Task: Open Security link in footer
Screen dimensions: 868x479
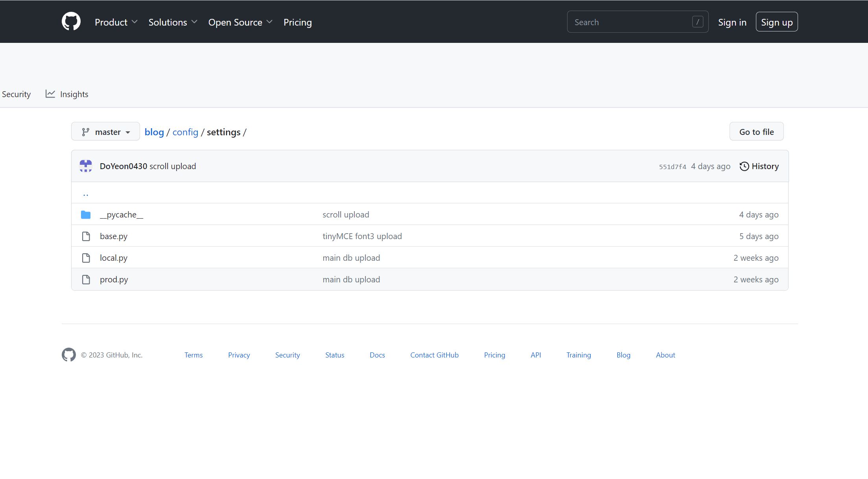Action: click(x=287, y=355)
